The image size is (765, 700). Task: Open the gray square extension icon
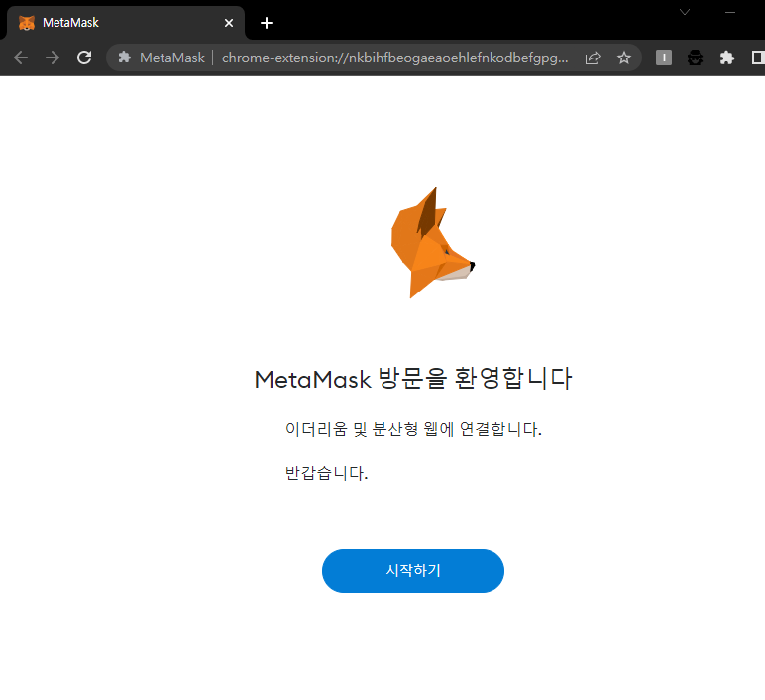(664, 58)
